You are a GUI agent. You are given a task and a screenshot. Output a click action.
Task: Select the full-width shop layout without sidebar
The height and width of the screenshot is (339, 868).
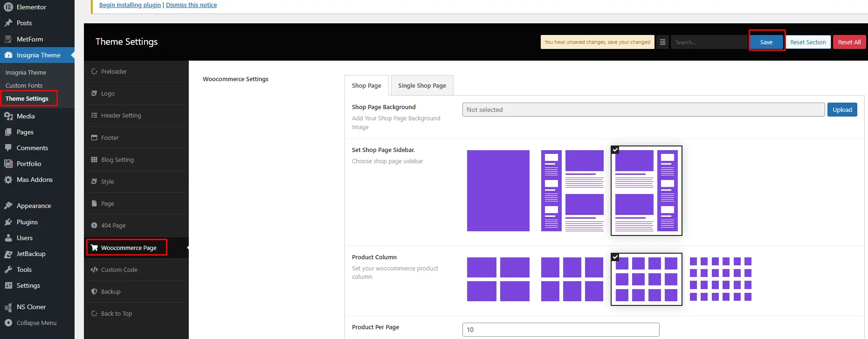[x=498, y=191]
